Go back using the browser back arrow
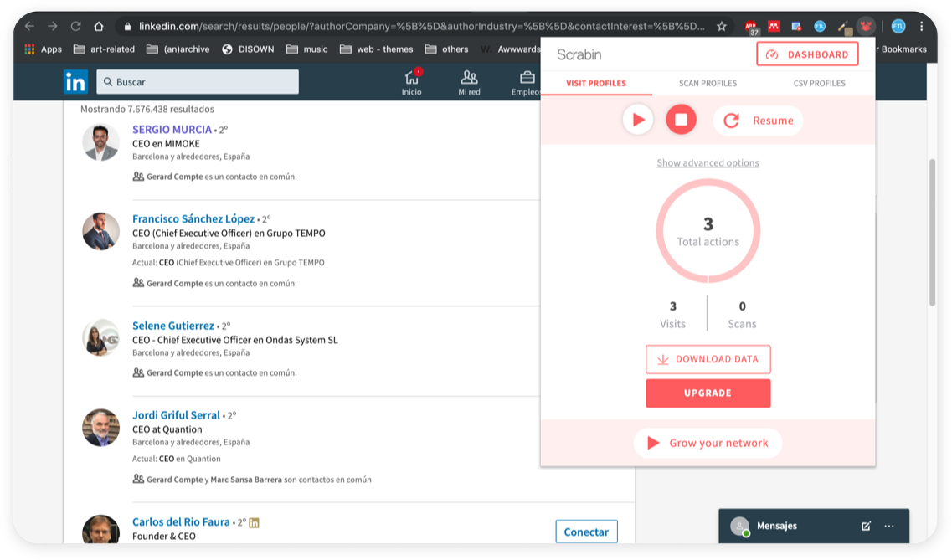 point(29,26)
